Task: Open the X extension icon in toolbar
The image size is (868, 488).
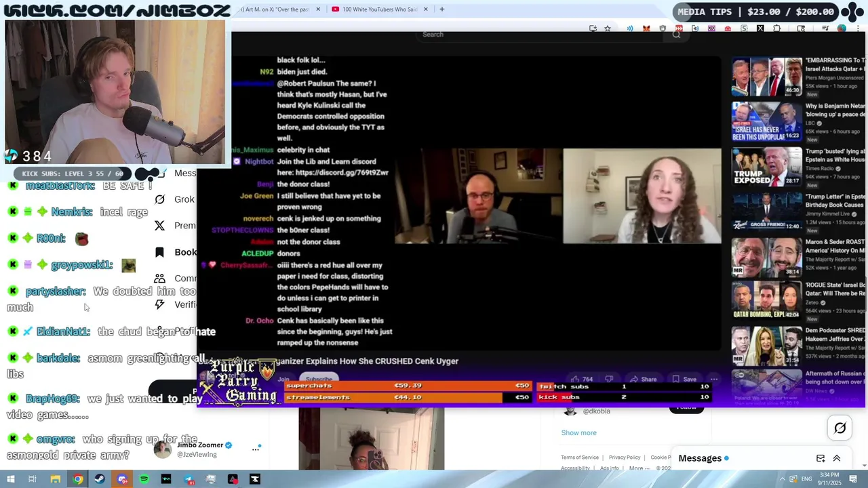Action: pyautogui.click(x=760, y=28)
